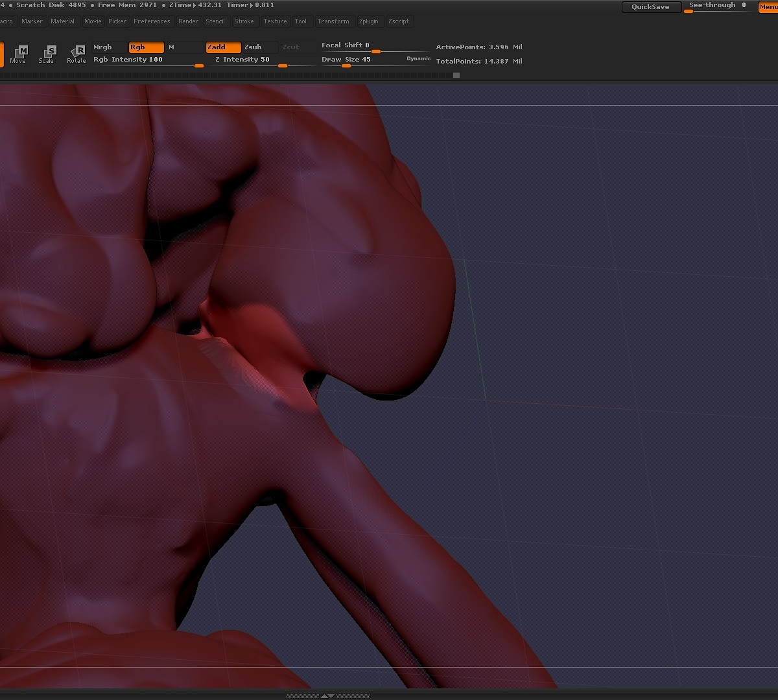The image size is (778, 700).
Task: Turn off Zadd sculpting mode
Action: (223, 47)
